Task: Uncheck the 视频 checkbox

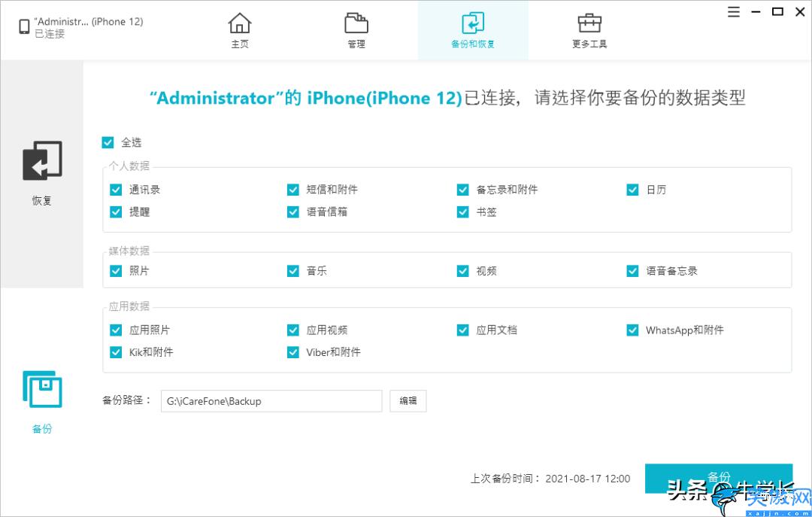Action: tap(463, 271)
